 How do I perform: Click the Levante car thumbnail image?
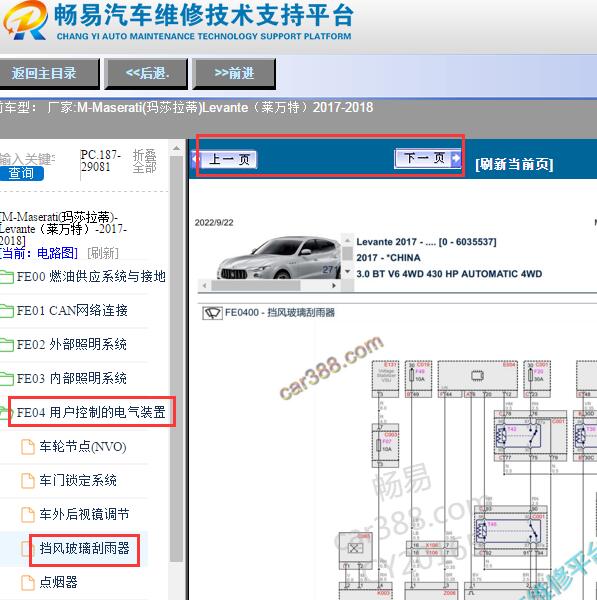pyautogui.click(x=279, y=257)
